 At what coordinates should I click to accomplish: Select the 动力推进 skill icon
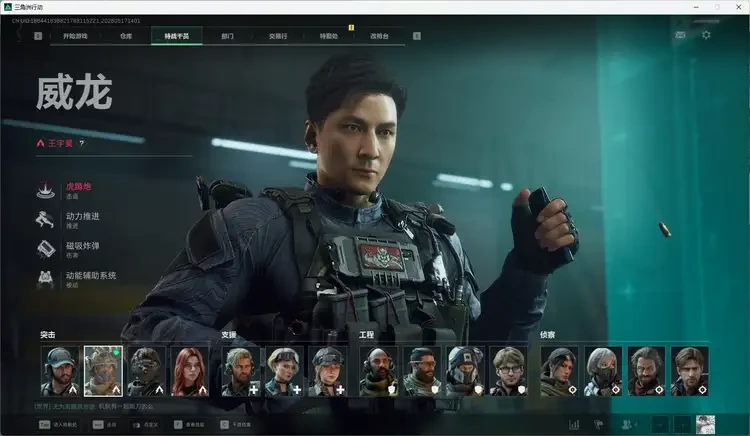(x=46, y=219)
